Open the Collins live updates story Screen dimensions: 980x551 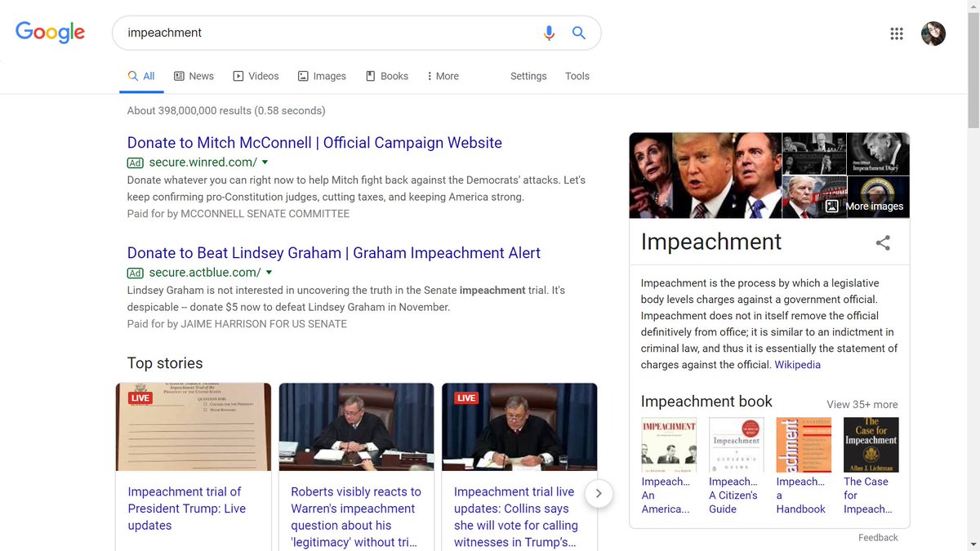coord(516,517)
